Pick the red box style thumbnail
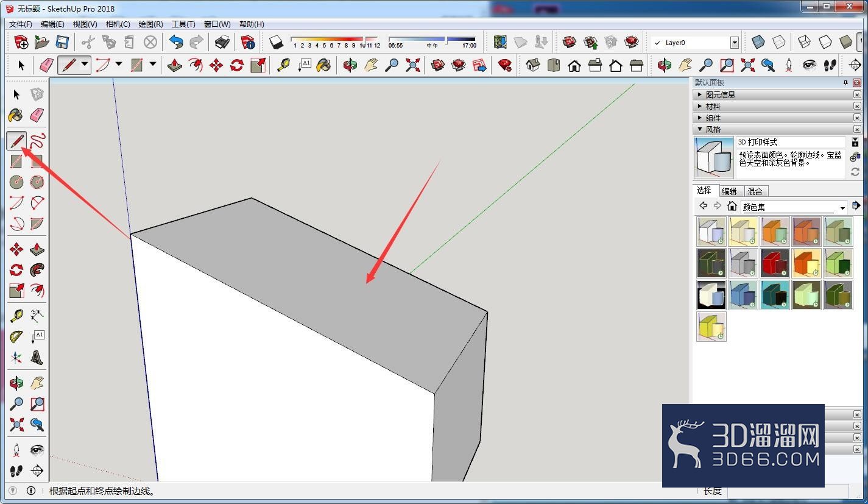 [x=775, y=263]
